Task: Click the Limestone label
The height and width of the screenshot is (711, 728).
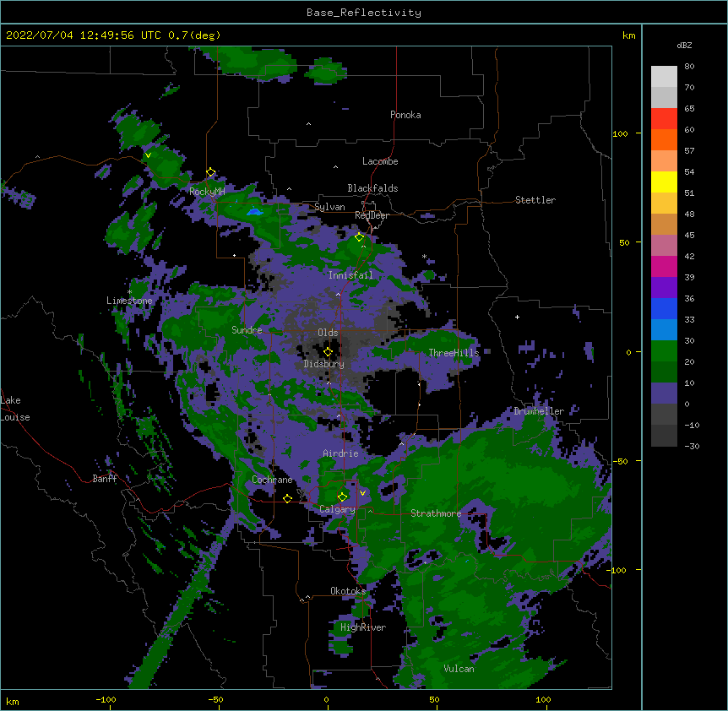Action: 129,301
